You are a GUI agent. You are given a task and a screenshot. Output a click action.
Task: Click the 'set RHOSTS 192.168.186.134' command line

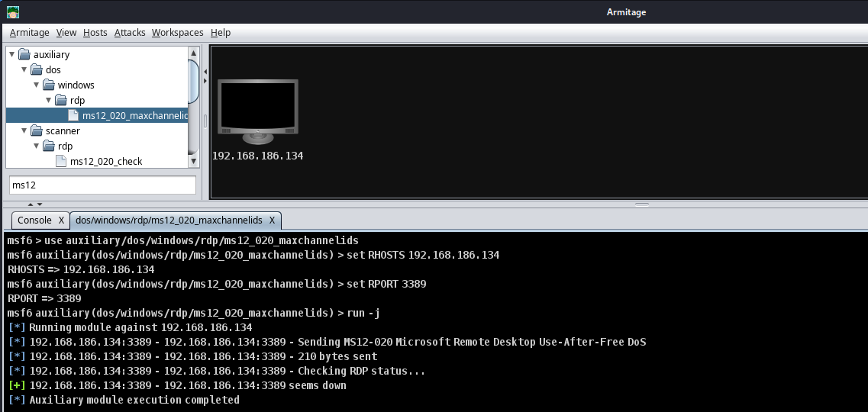tap(253, 255)
